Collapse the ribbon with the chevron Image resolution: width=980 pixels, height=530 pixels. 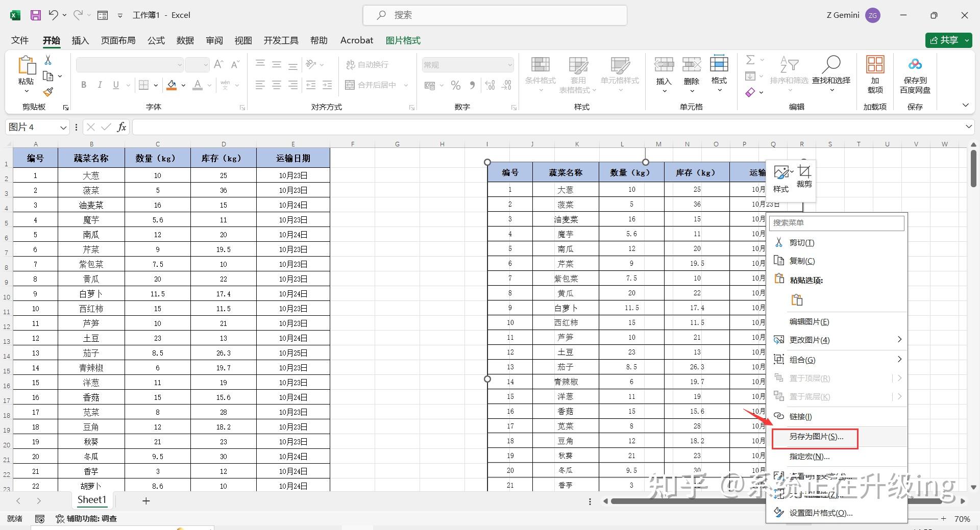pos(965,105)
